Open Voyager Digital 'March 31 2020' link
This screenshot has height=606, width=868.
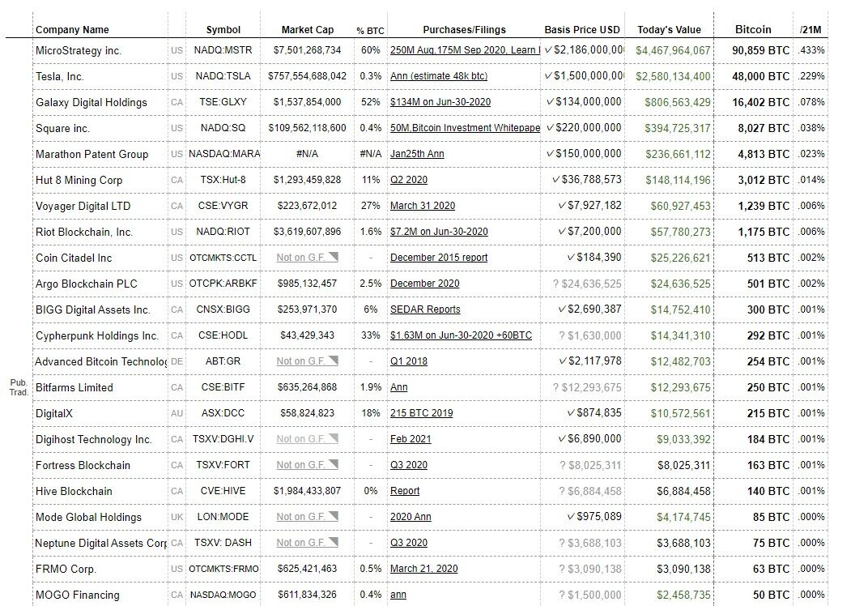(423, 206)
